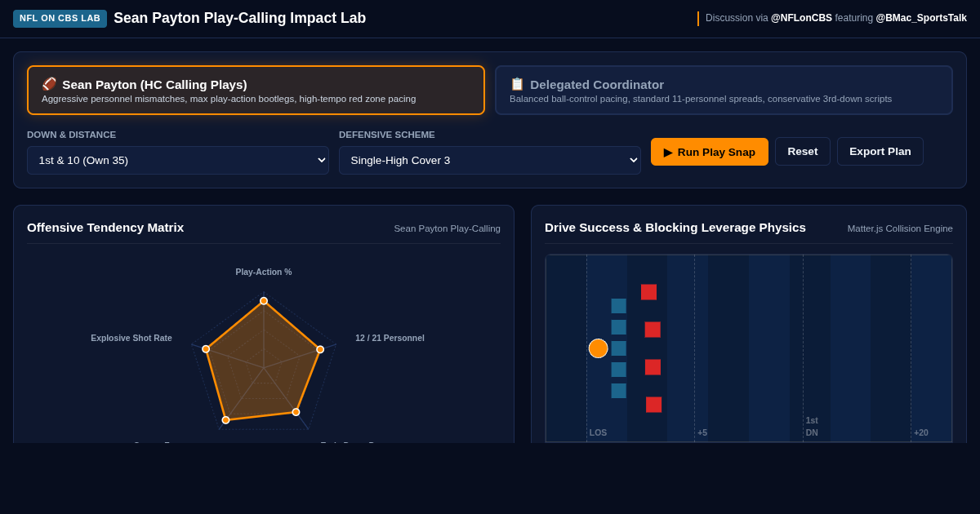980x514 pixels.
Task: Click the top red defender square
Action: coord(648,292)
